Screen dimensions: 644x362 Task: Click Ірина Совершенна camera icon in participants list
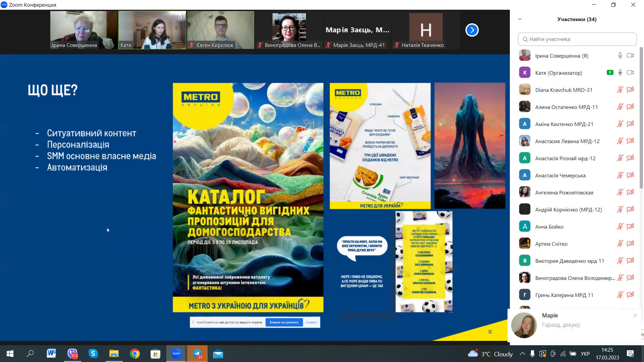coord(630,56)
